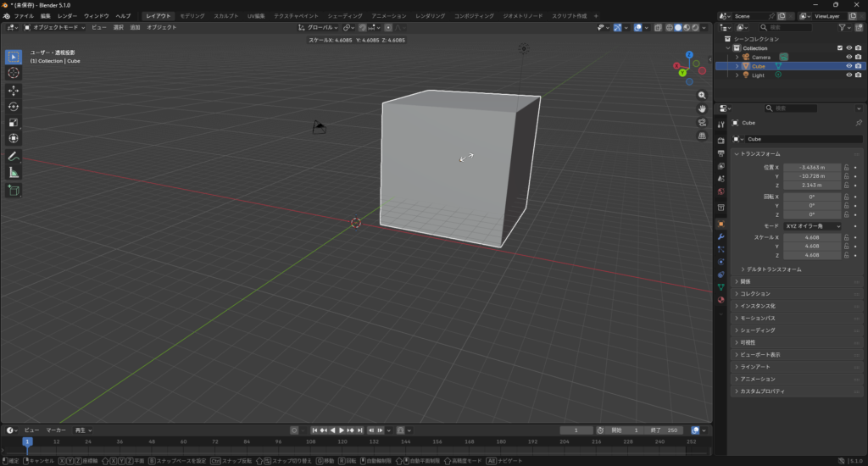868x466 pixels.
Task: Click the 位置 X value field
Action: (x=812, y=168)
